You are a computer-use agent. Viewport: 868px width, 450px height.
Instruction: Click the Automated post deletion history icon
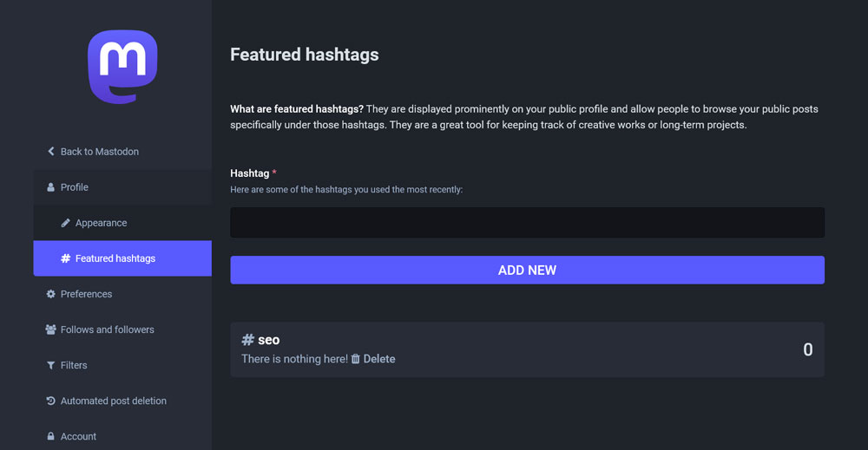pos(51,401)
